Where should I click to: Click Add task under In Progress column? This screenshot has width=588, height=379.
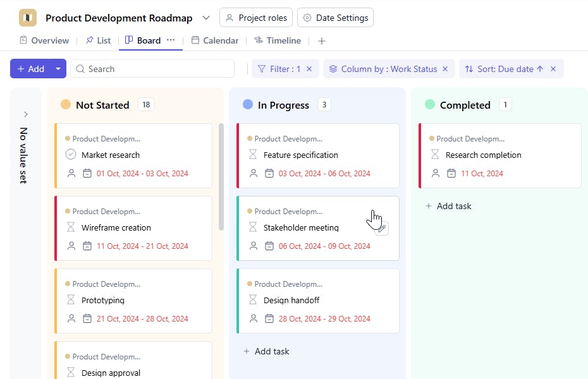pos(266,351)
